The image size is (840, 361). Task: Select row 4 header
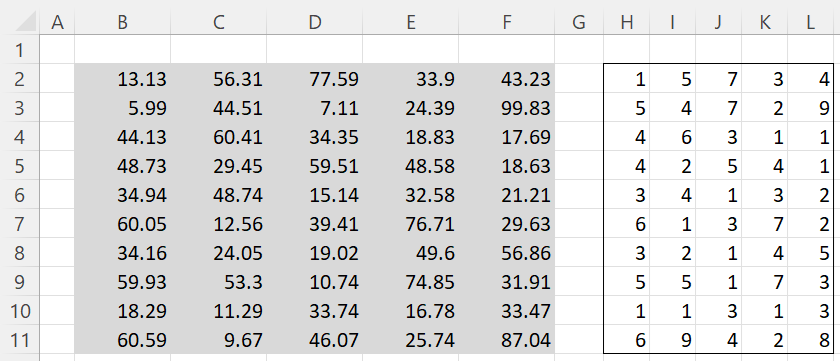[20, 137]
